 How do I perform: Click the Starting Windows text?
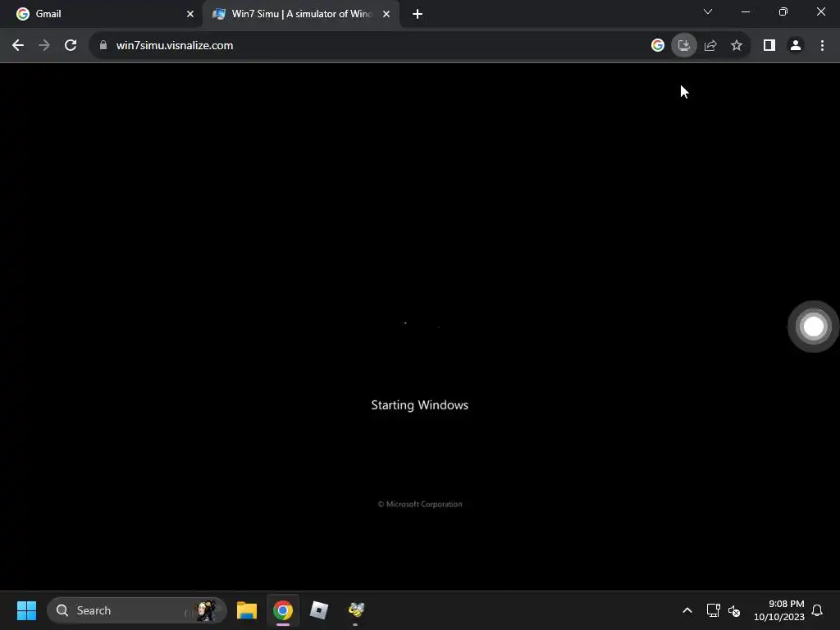[419, 405]
